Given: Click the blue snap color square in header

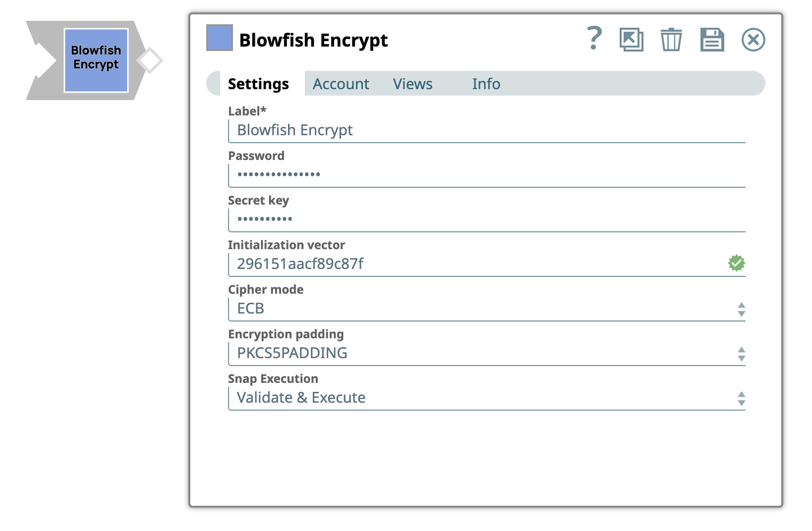Looking at the screenshot, I should click(219, 38).
